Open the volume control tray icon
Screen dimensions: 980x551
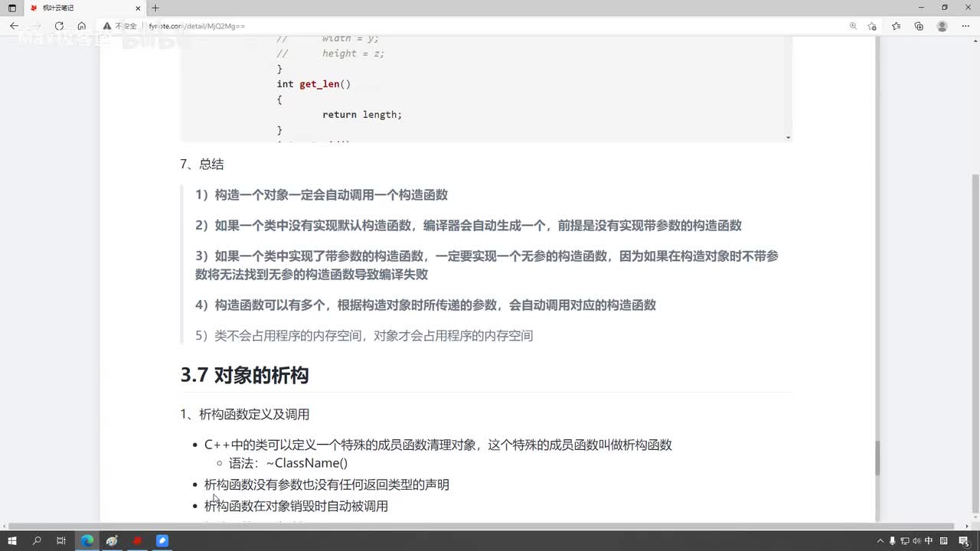tap(916, 541)
